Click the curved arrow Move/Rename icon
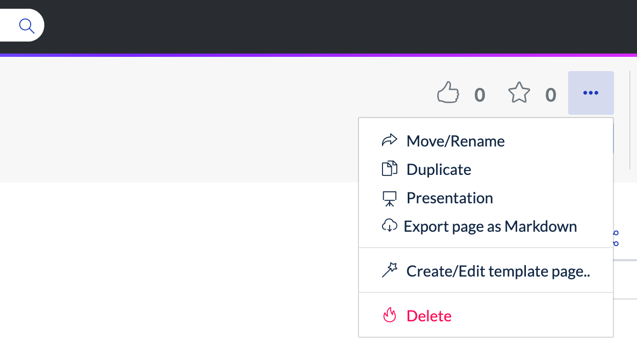The height and width of the screenshot is (364, 637). [x=389, y=140]
